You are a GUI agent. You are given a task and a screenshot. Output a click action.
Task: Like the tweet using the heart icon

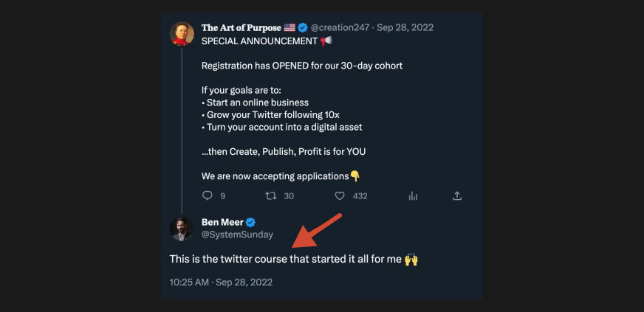tap(340, 195)
